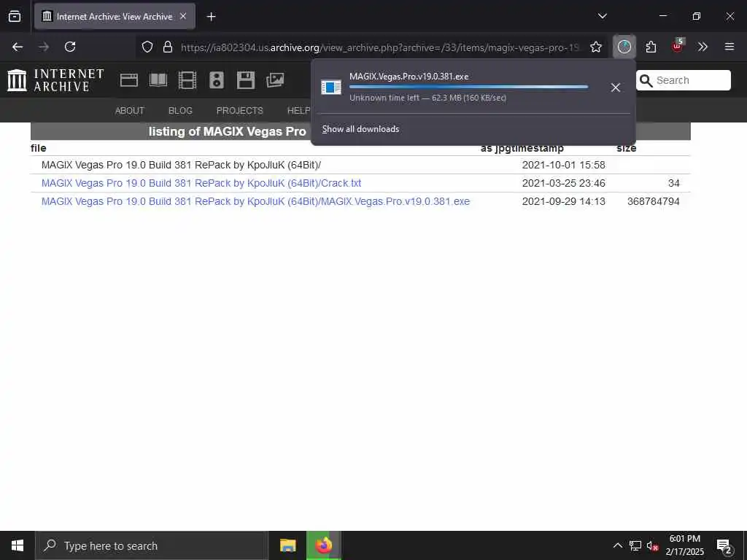Image resolution: width=747 pixels, height=560 pixels.
Task: Click the taskbar Type here to search box
Action: click(x=152, y=545)
